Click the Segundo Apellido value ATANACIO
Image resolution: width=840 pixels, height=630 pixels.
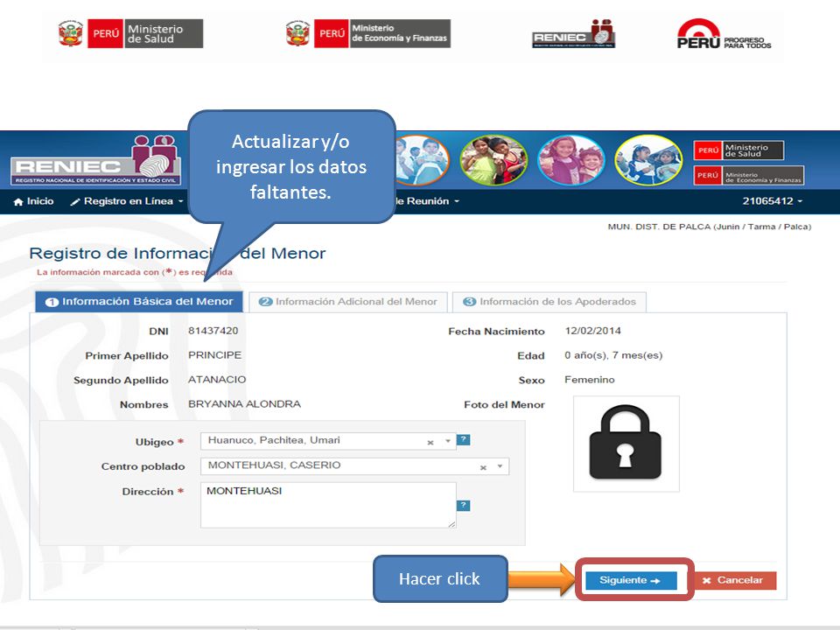point(217,379)
